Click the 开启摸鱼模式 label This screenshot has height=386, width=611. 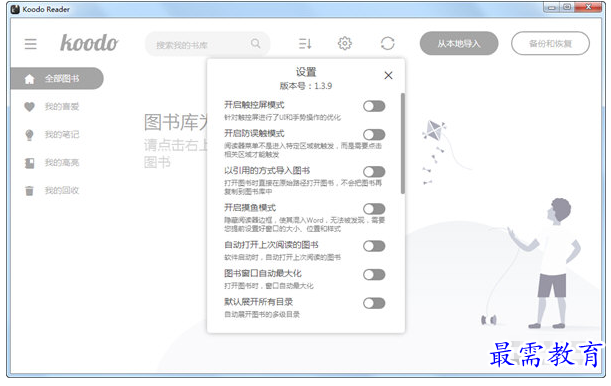(250, 208)
